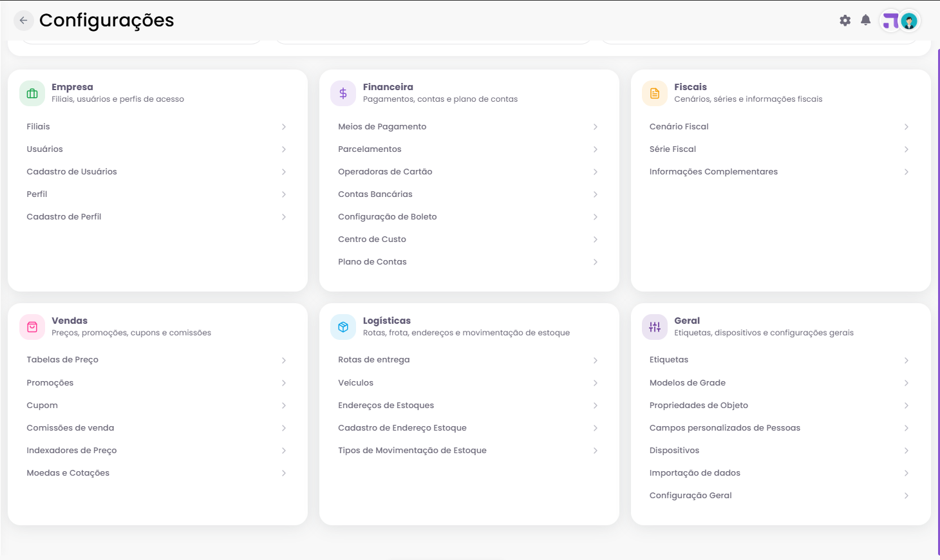
Task: Go back using the arrow beside Configurações
Action: tap(23, 21)
